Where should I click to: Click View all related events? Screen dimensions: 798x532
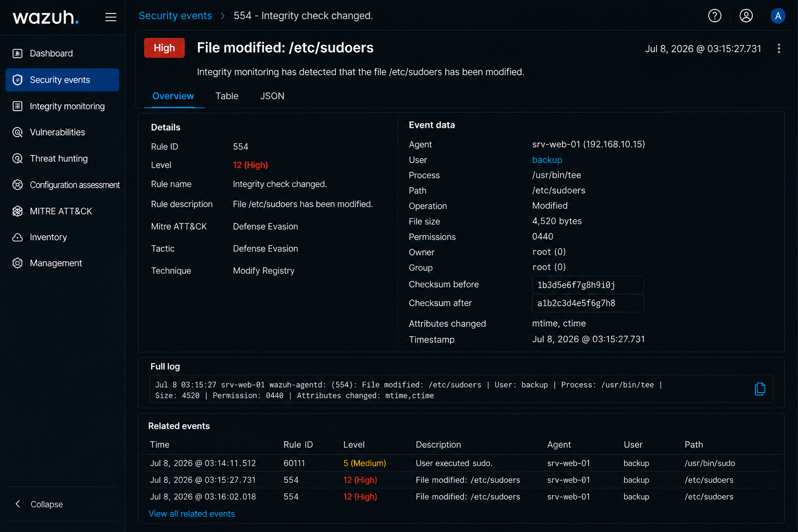[x=192, y=514]
